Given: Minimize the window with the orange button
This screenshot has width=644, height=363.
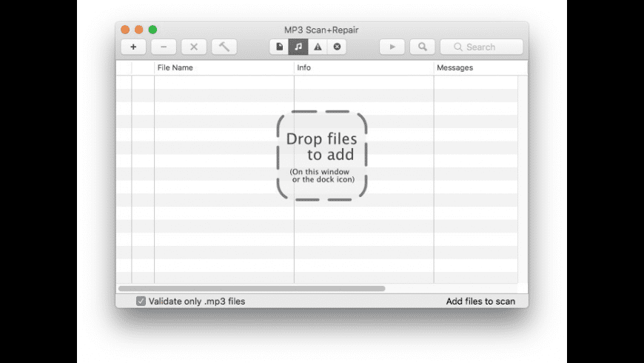Looking at the screenshot, I should (x=139, y=30).
